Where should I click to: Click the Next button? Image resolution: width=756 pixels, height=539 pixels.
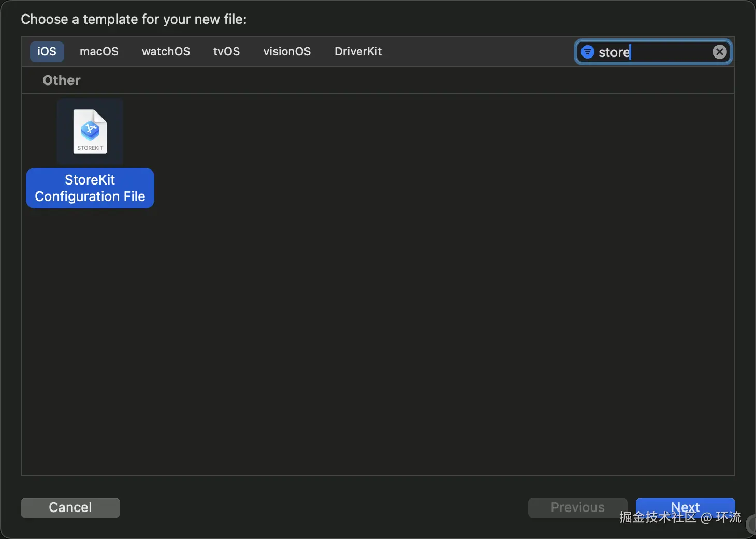coord(685,507)
